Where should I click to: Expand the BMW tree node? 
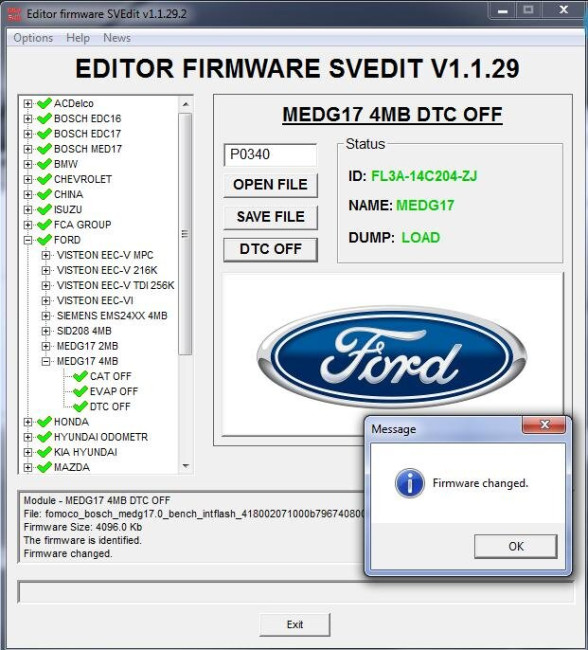pos(28,164)
